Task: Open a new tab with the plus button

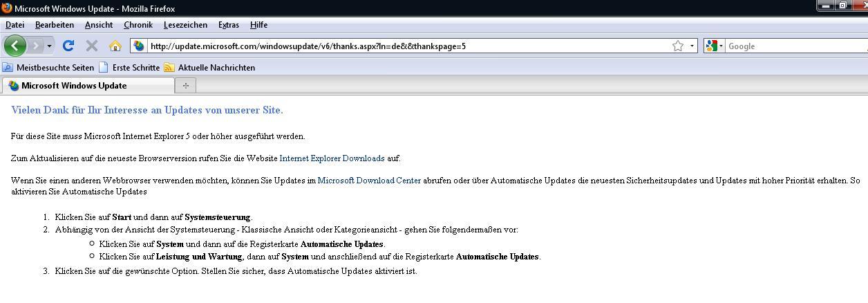Action: coord(185,85)
